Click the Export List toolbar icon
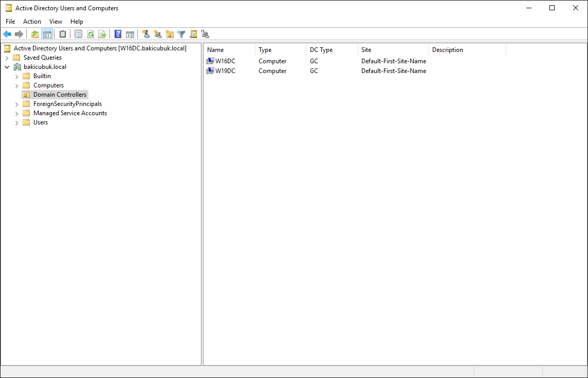The width and height of the screenshot is (588, 378). click(102, 34)
